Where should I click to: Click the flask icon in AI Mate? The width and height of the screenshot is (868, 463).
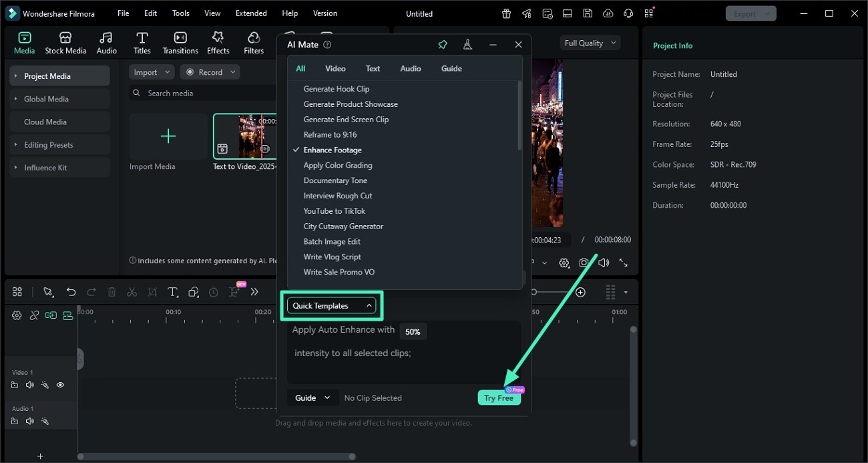click(467, 45)
